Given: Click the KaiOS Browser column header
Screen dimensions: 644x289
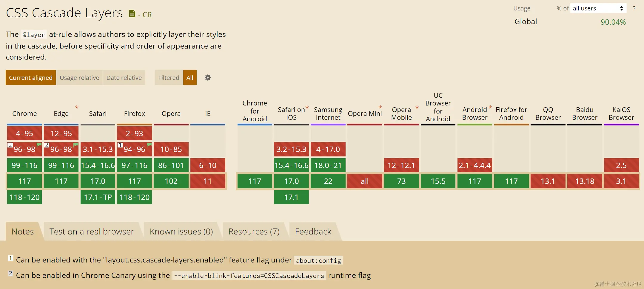Looking at the screenshot, I should [x=621, y=114].
